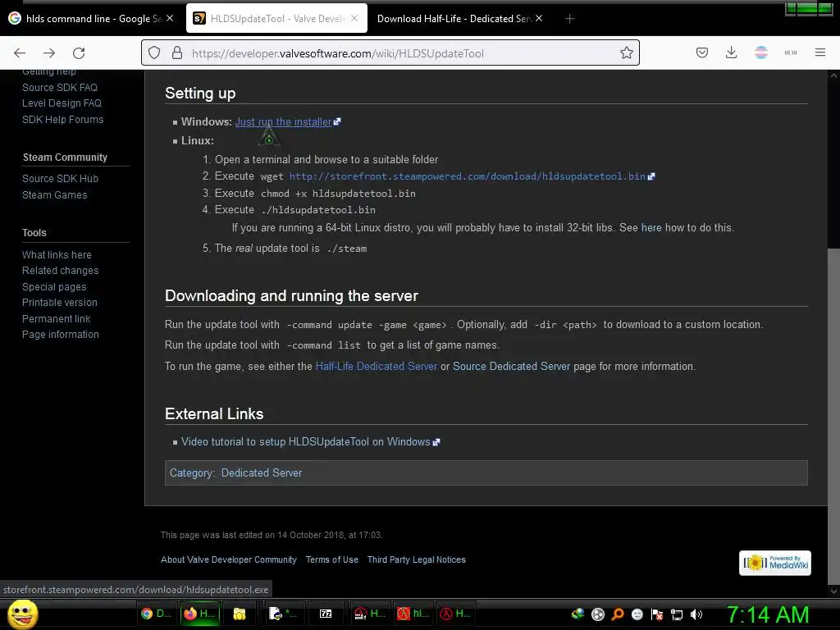The image size is (840, 630).
Task: Open About Valve Developer Community footer link
Action: [229, 559]
